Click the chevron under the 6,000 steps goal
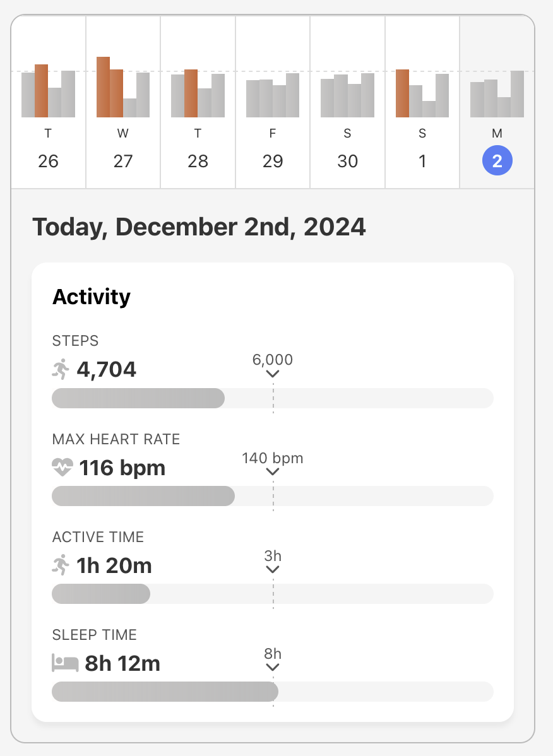 (x=273, y=374)
